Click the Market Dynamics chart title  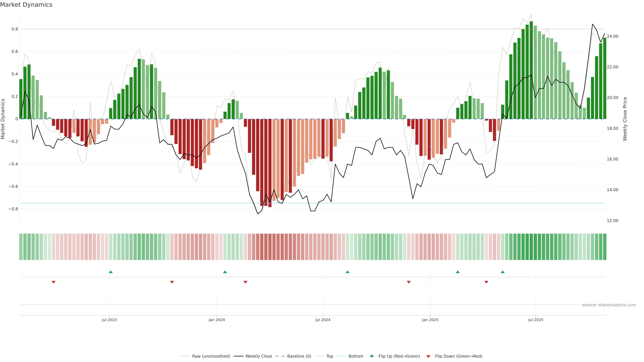26,5
